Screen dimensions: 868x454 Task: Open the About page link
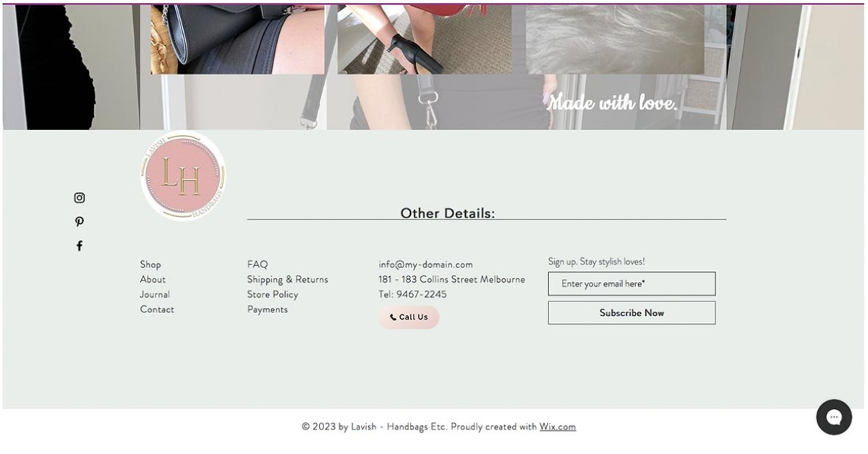tap(153, 280)
